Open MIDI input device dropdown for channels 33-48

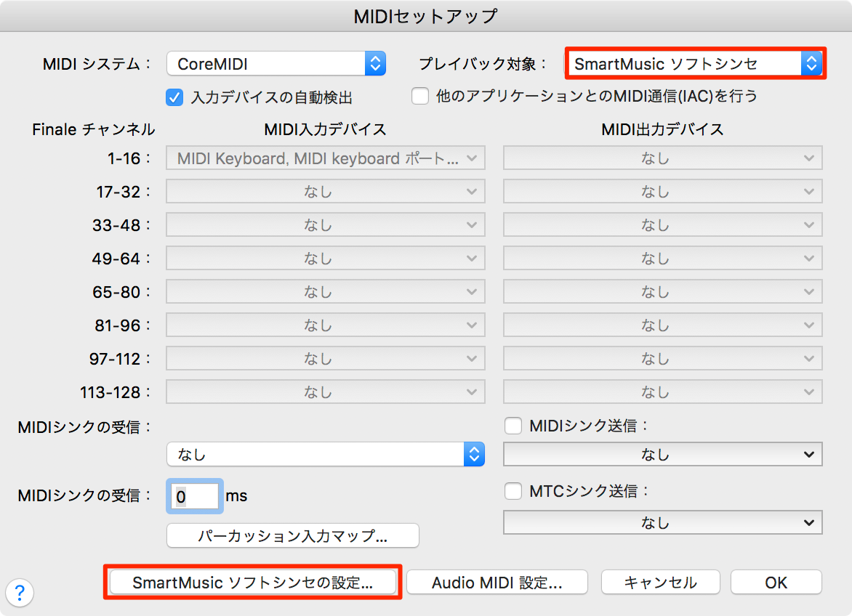tap(326, 224)
